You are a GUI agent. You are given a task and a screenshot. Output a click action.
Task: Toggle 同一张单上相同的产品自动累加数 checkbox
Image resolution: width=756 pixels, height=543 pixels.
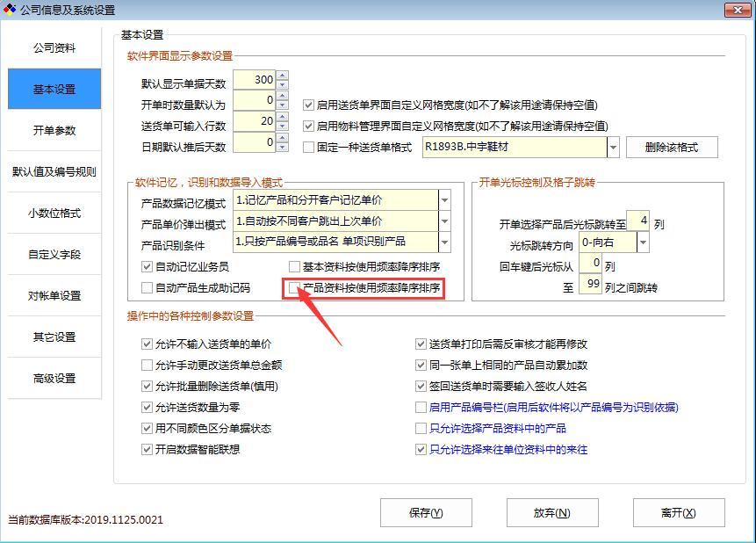click(x=421, y=365)
